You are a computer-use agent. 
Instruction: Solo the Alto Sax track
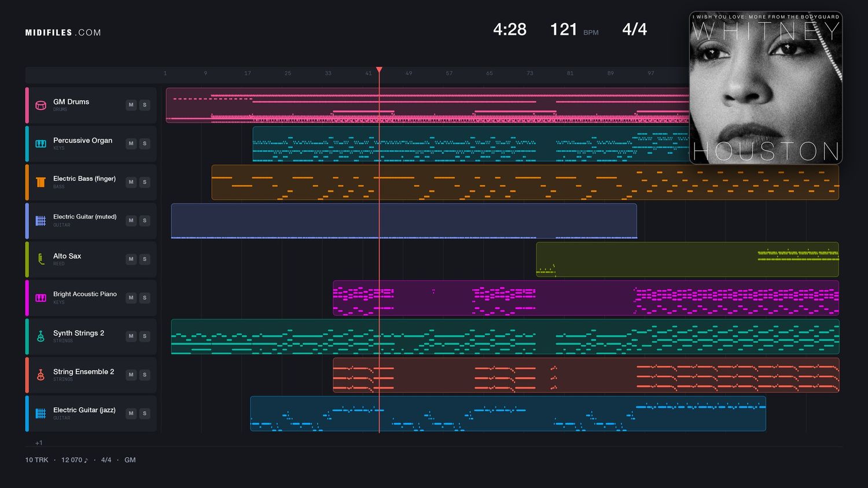145,259
